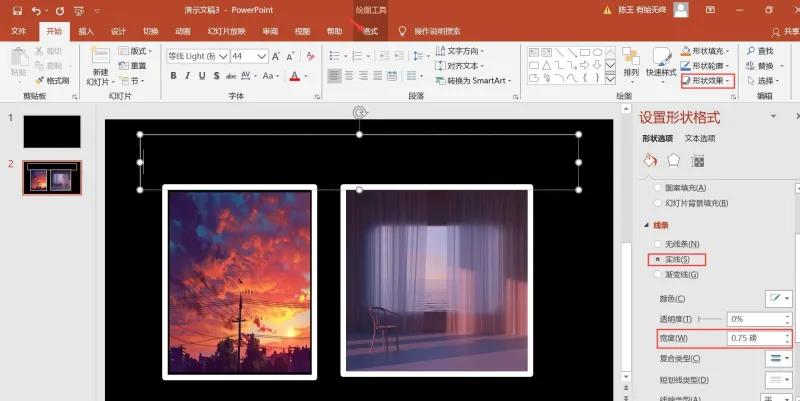Toggle align left paragraph button
The height and width of the screenshot is (401, 800).
coord(334,76)
